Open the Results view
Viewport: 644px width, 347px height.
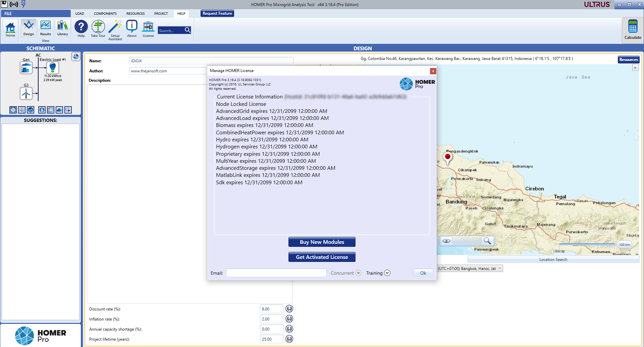click(46, 28)
